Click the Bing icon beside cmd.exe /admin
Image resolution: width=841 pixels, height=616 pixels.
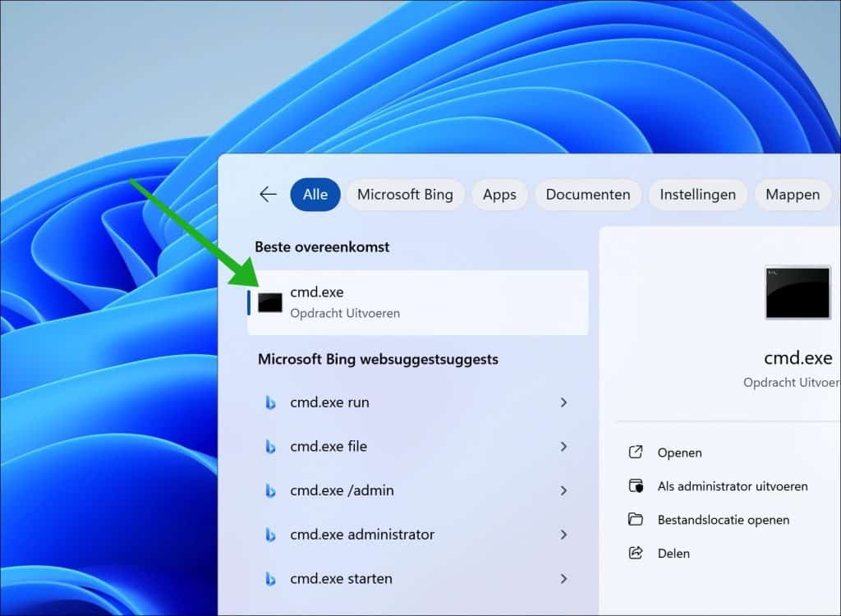pyautogui.click(x=271, y=490)
